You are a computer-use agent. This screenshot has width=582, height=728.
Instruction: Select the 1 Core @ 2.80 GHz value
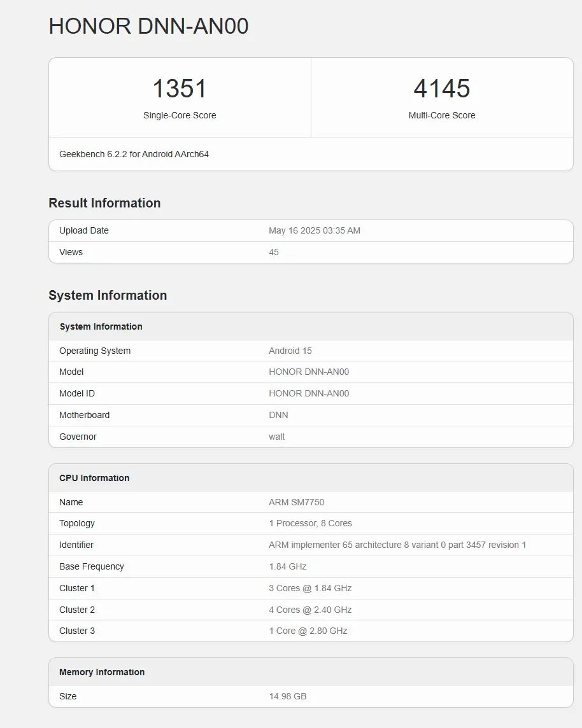point(308,631)
